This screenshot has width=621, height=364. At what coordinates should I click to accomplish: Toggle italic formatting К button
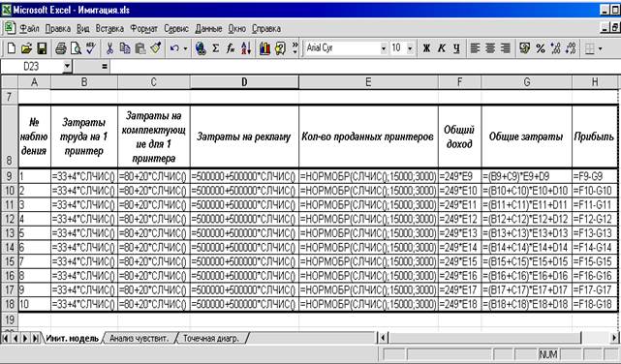pos(442,48)
